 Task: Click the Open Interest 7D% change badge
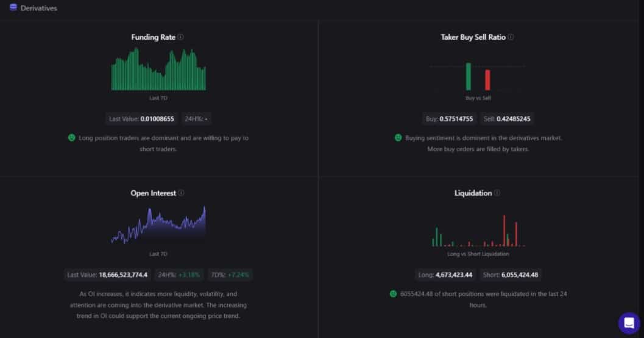[x=230, y=275]
